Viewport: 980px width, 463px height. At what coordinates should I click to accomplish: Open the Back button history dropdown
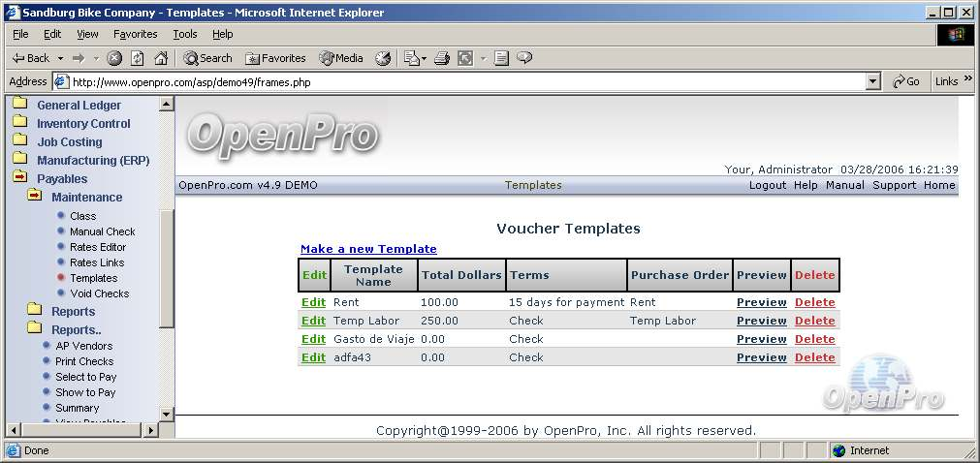coord(60,58)
